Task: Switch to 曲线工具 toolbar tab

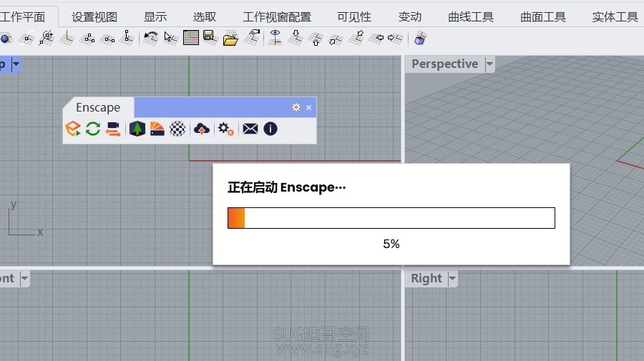Action: coord(471,17)
